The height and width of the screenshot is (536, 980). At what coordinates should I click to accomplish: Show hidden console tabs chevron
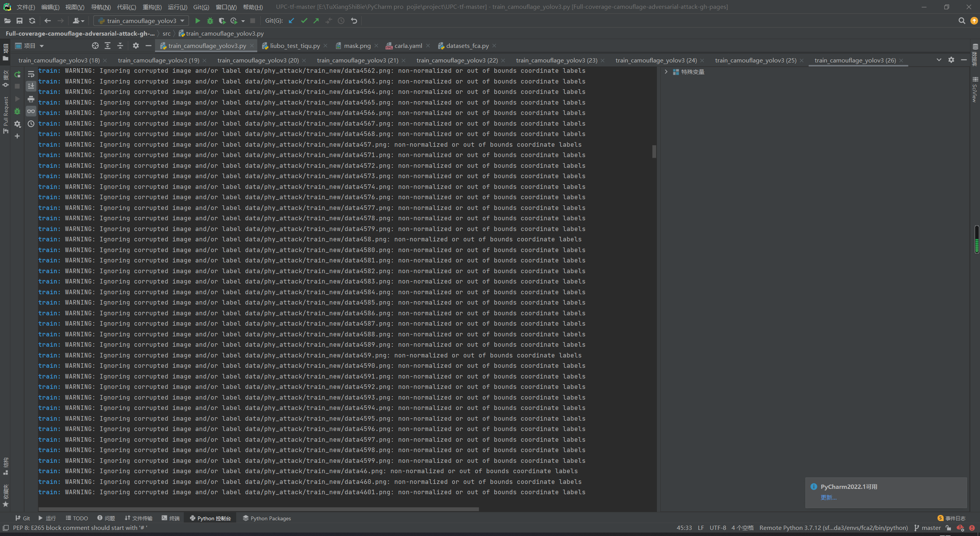point(939,60)
